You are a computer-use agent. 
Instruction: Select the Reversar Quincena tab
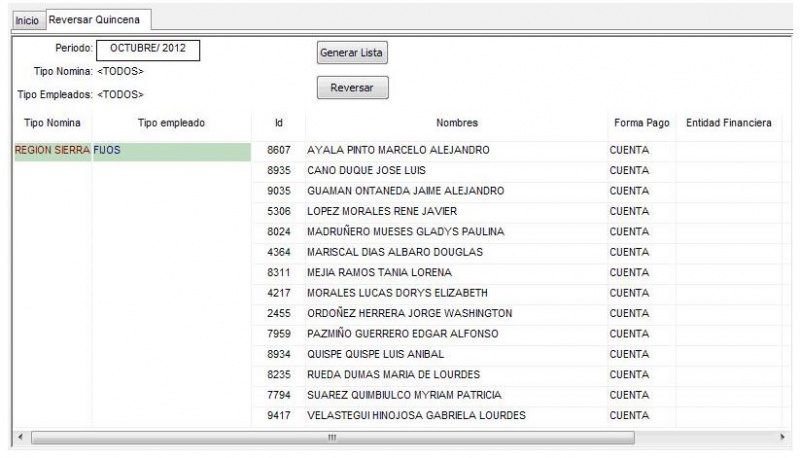point(96,19)
